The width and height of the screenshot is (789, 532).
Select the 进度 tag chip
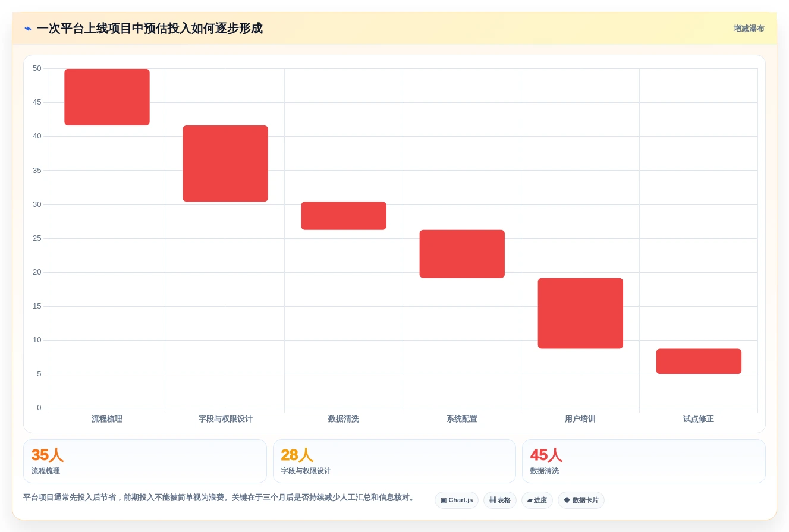point(537,500)
